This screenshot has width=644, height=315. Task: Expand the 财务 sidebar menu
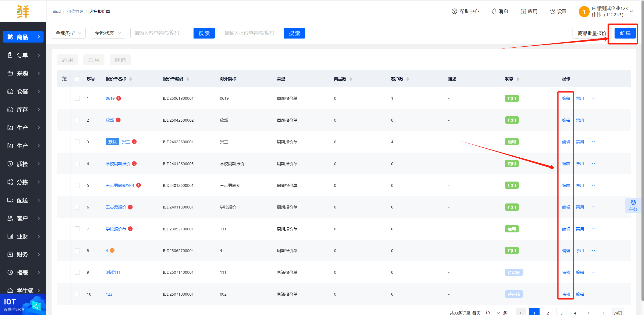tap(39, 254)
